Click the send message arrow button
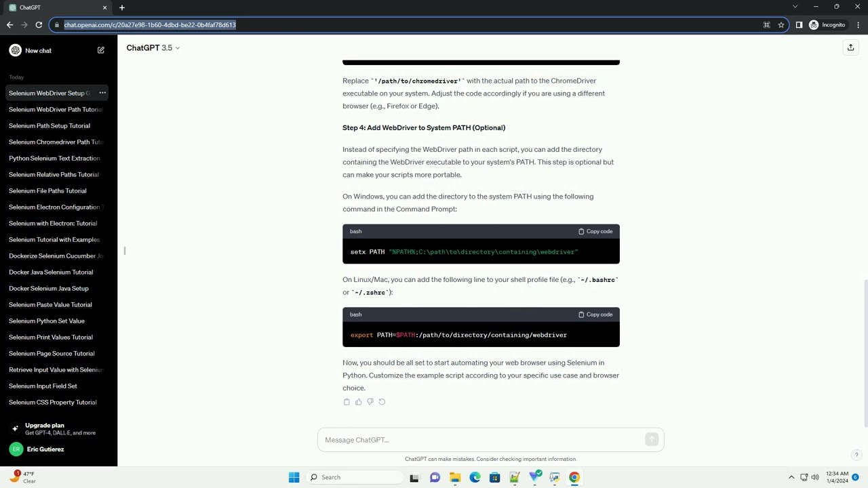The width and height of the screenshot is (868, 488). 652,439
